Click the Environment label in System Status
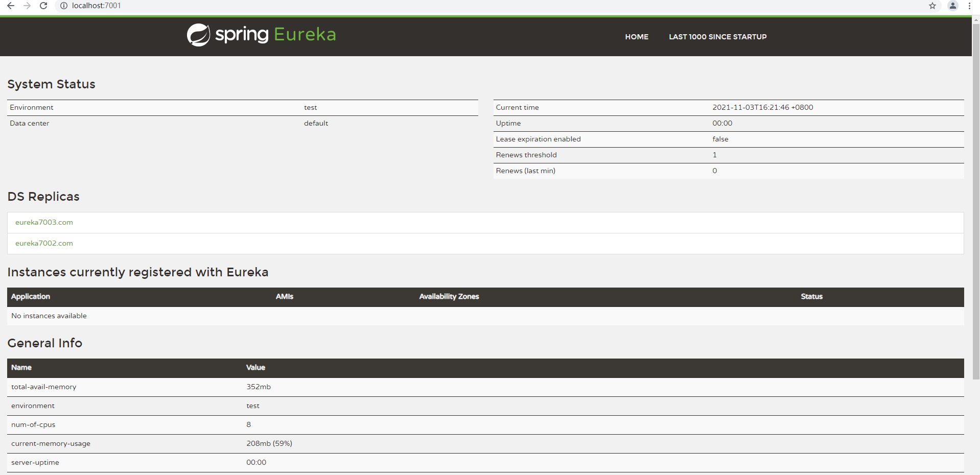This screenshot has width=980, height=475. (x=32, y=107)
